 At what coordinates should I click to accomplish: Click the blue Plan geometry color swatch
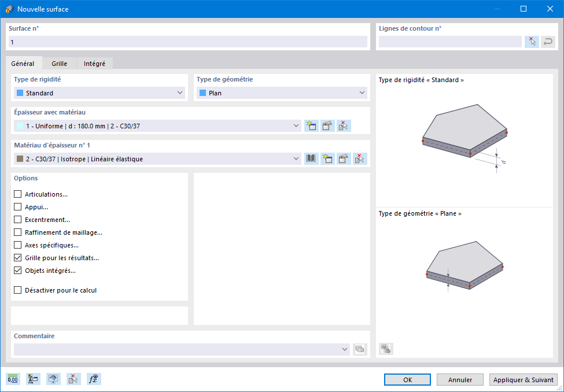tap(203, 93)
